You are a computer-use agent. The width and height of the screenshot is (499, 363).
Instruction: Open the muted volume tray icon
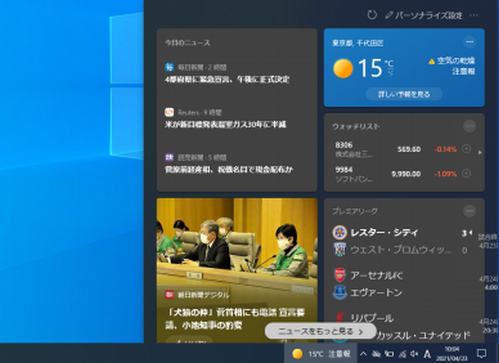[414, 354]
